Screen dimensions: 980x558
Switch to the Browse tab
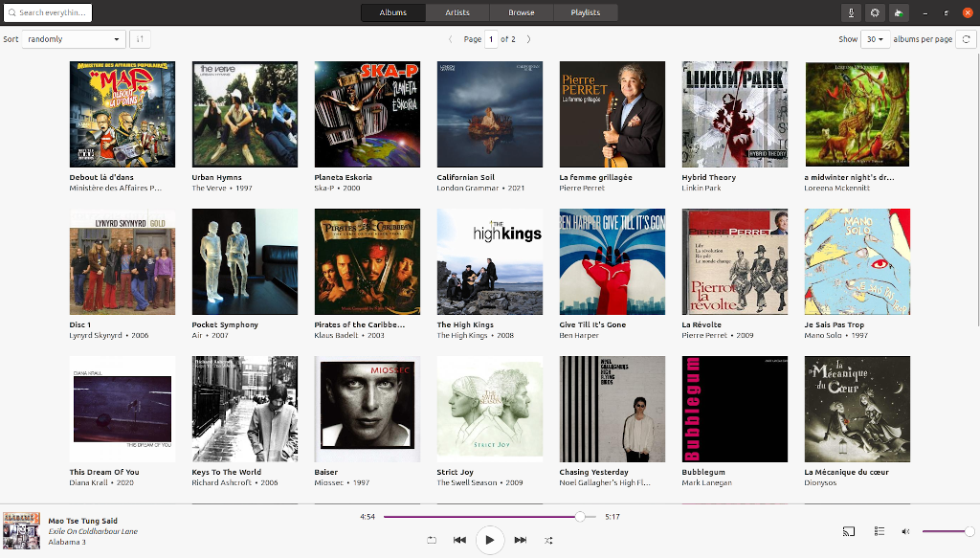[522, 12]
